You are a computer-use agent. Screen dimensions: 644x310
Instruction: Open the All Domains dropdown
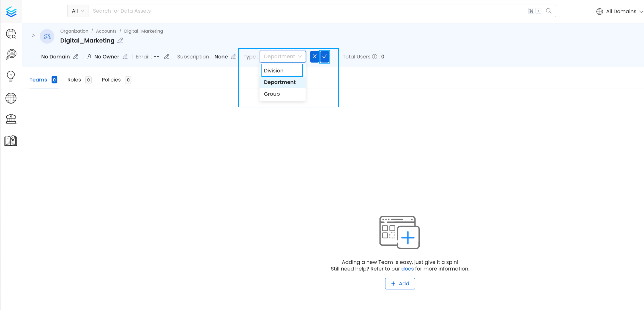click(x=619, y=11)
